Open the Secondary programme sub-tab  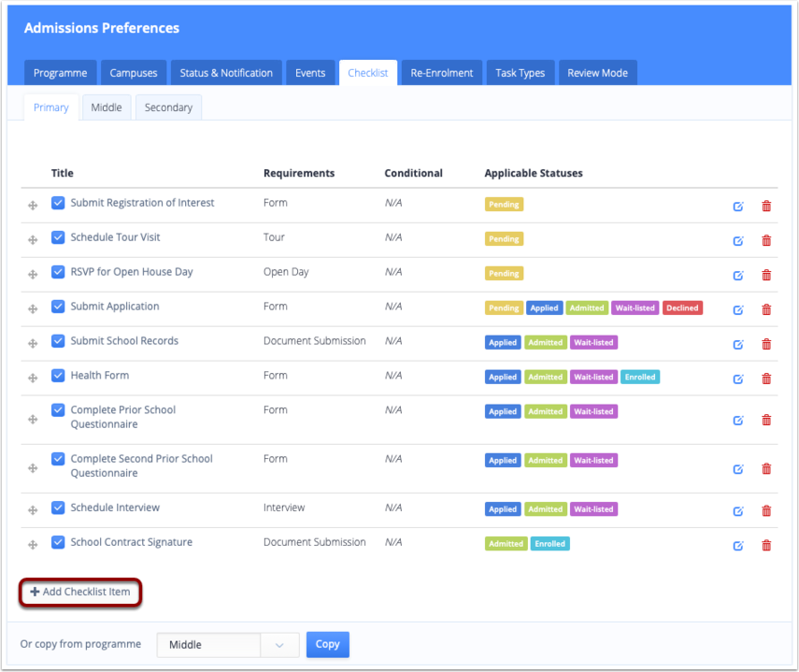coord(168,107)
